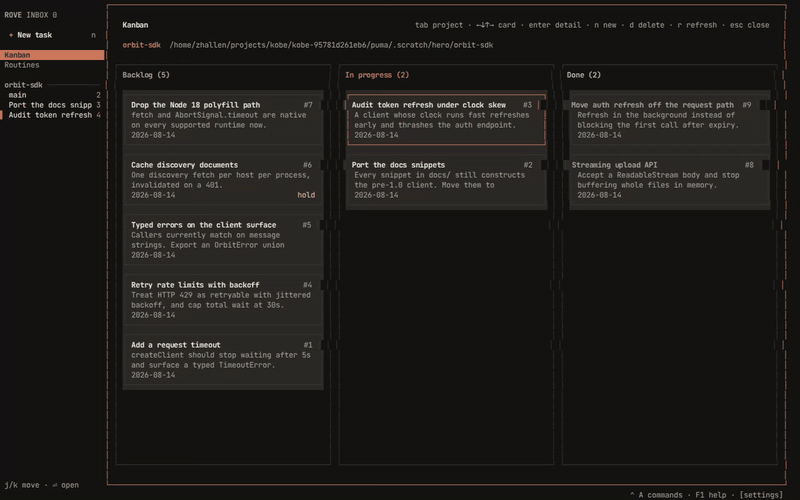The width and height of the screenshot is (800, 500).
Task: Click the tab project hint
Action: [439, 25]
